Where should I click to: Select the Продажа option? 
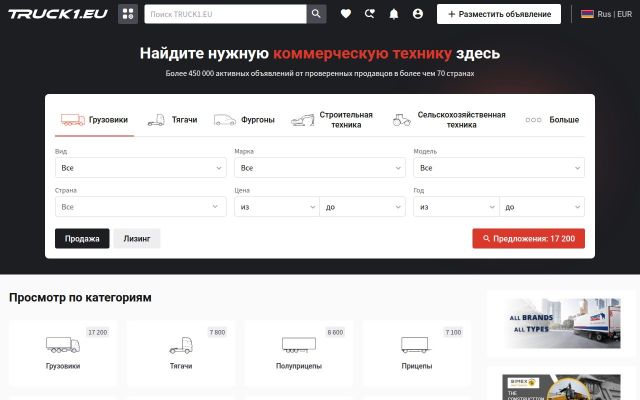(82, 238)
